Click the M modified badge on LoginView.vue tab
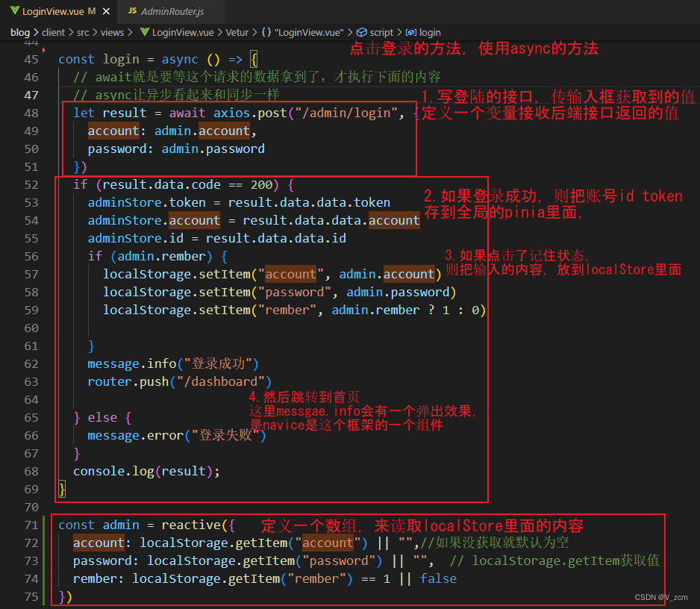Screen dimensions: 700x609 (92, 12)
